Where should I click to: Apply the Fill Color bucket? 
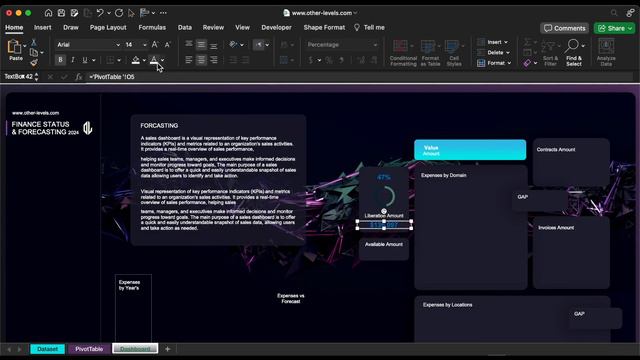point(136,60)
